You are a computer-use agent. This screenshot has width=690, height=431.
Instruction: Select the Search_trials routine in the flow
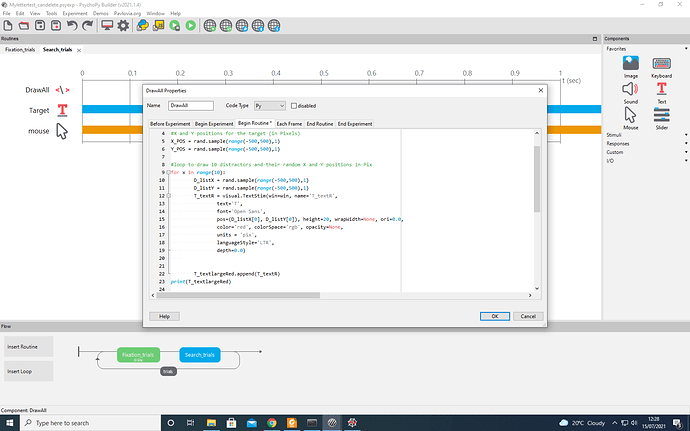[x=200, y=355]
